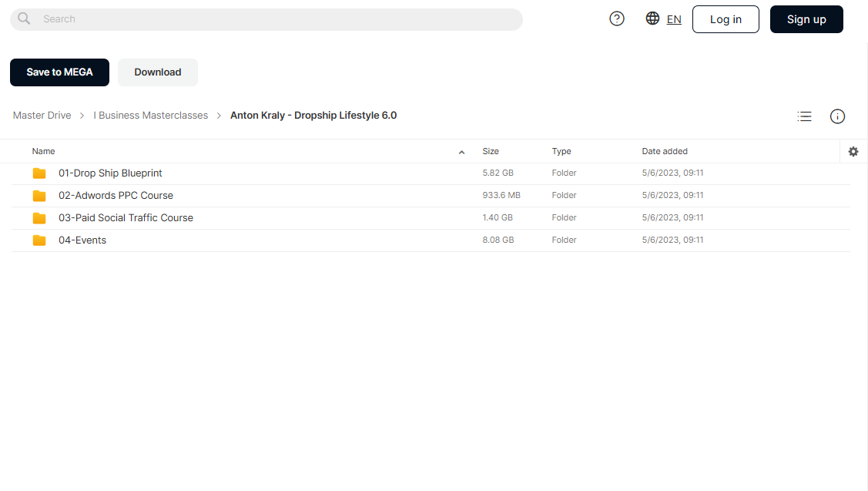Click the Sign up button

806,19
